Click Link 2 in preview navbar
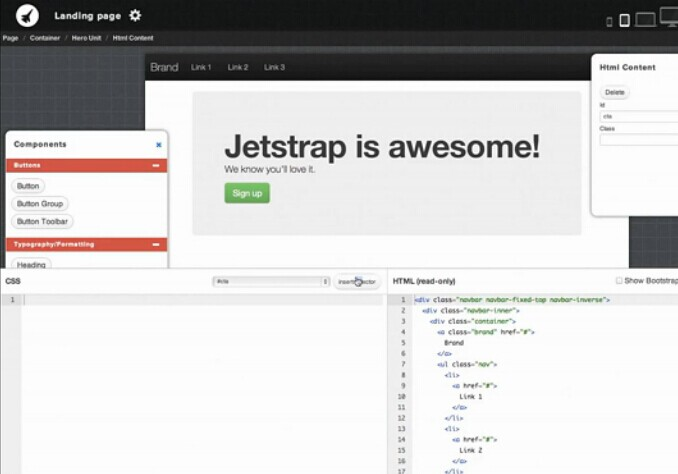 click(x=238, y=67)
